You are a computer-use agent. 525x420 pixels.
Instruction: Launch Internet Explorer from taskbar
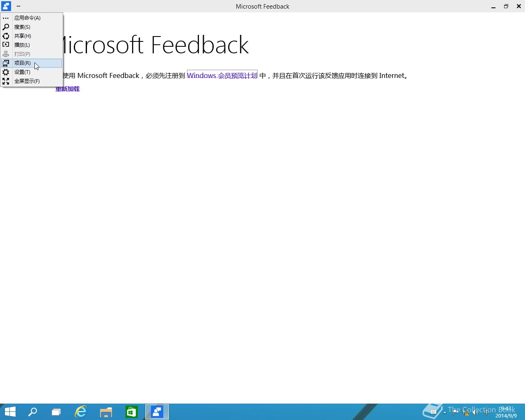coord(81,412)
